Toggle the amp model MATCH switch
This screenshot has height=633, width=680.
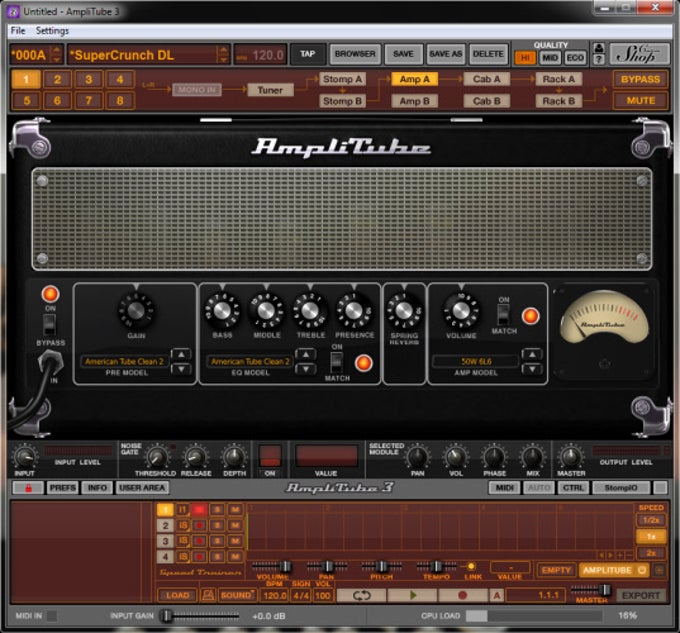click(x=503, y=314)
